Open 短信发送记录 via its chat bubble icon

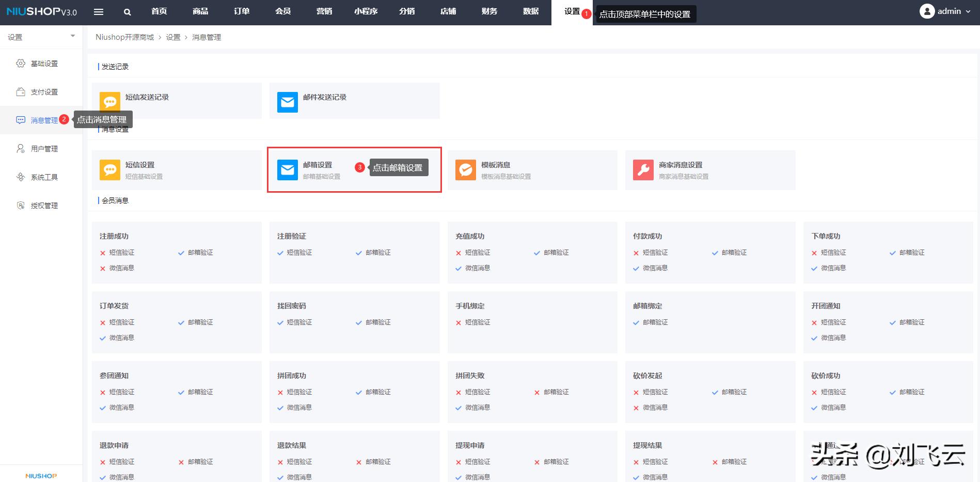110,101
